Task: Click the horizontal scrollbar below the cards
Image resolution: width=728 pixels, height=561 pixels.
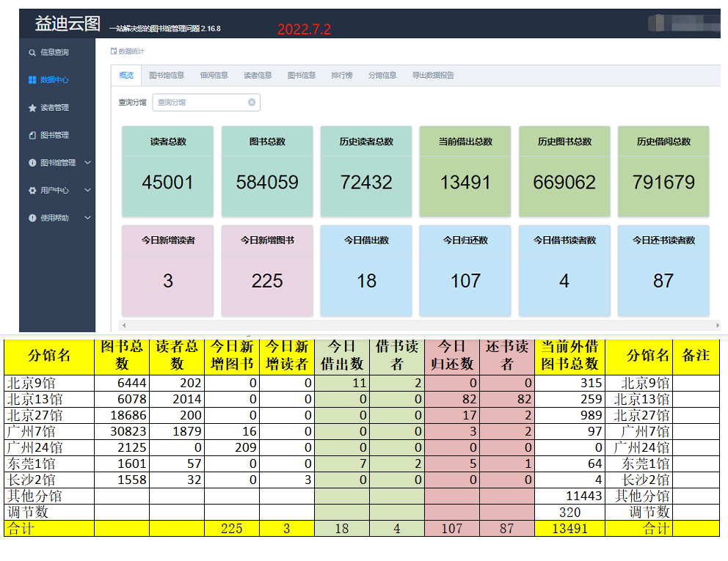Action: (418, 325)
